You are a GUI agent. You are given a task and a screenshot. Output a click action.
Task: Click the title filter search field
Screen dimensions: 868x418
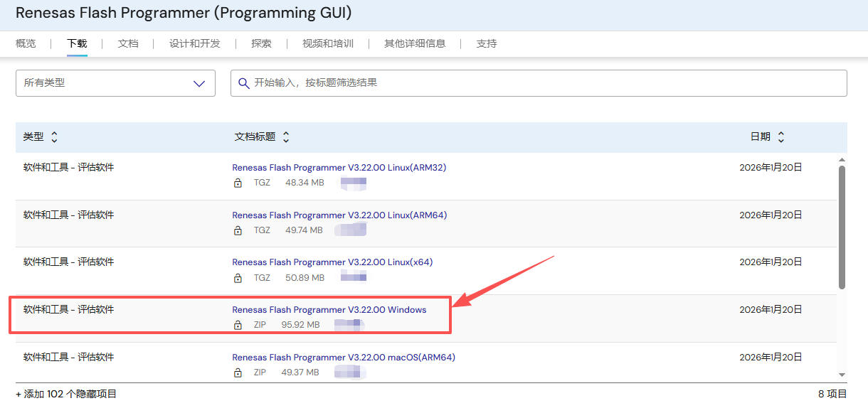click(539, 83)
